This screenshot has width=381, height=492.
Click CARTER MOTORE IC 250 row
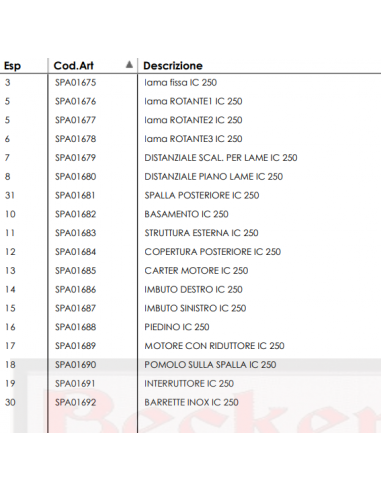[x=190, y=271]
